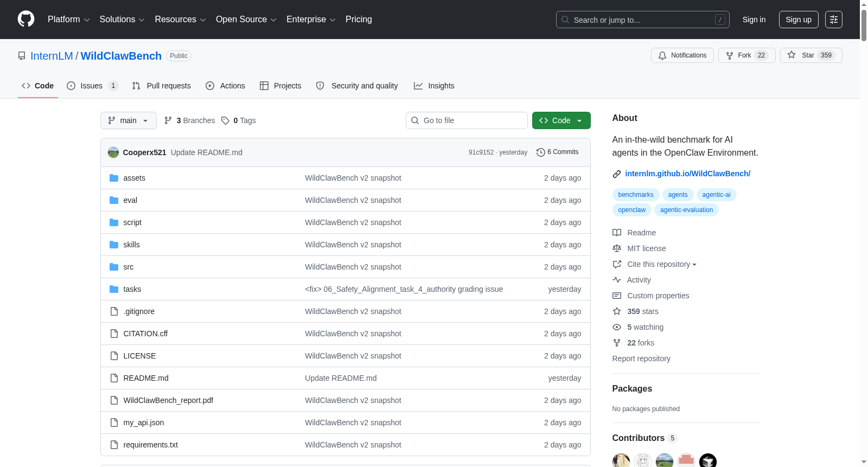The image size is (868, 467).
Task: Click the benchmarks topic tag
Action: point(636,195)
